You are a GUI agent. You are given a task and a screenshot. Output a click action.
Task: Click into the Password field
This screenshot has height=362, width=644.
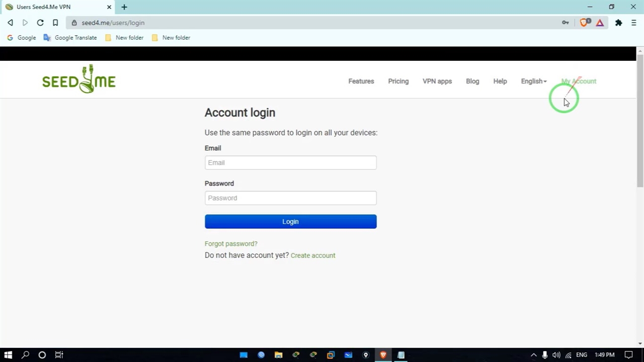(290, 198)
